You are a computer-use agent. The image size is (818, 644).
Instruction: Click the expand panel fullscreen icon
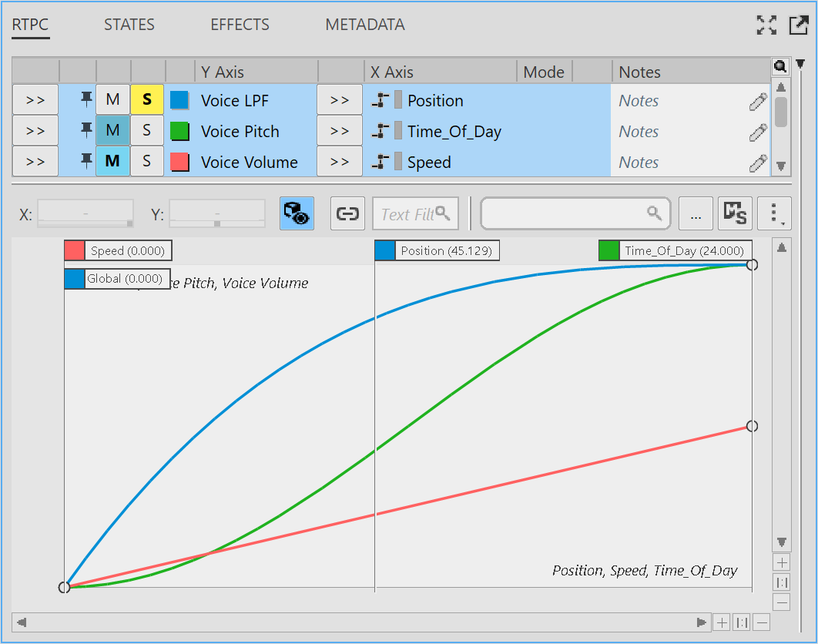coord(766,25)
